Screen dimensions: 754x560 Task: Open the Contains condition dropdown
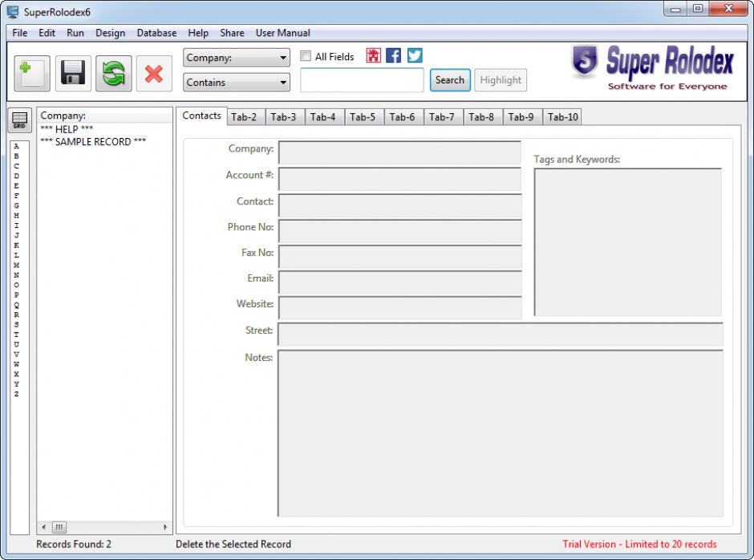click(x=236, y=83)
